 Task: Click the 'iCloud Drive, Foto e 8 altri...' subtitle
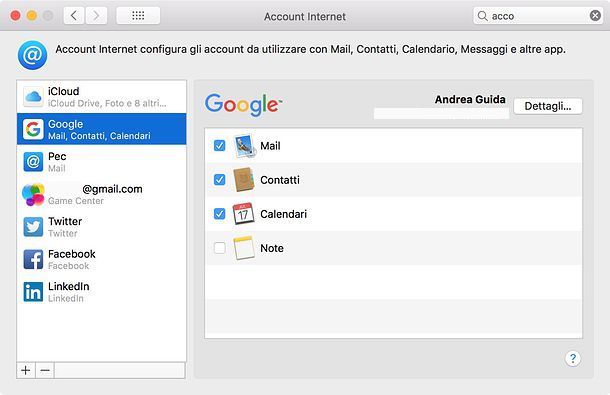point(107,104)
